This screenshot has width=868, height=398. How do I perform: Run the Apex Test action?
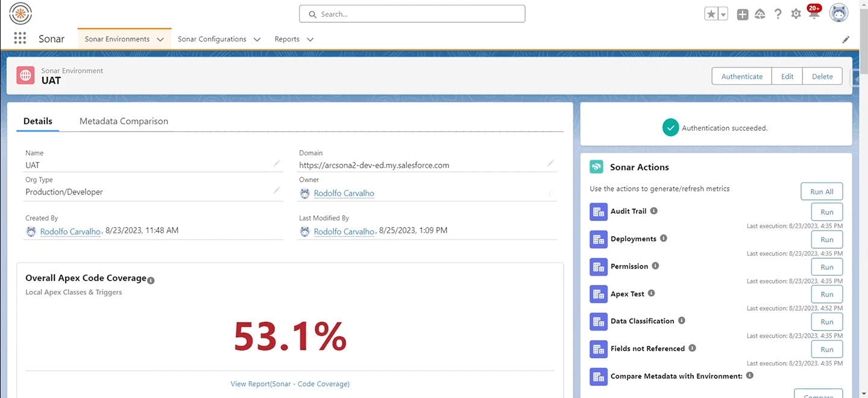(x=826, y=294)
